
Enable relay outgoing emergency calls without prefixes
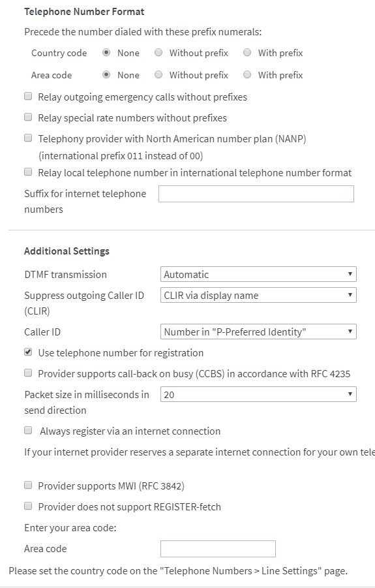click(28, 97)
